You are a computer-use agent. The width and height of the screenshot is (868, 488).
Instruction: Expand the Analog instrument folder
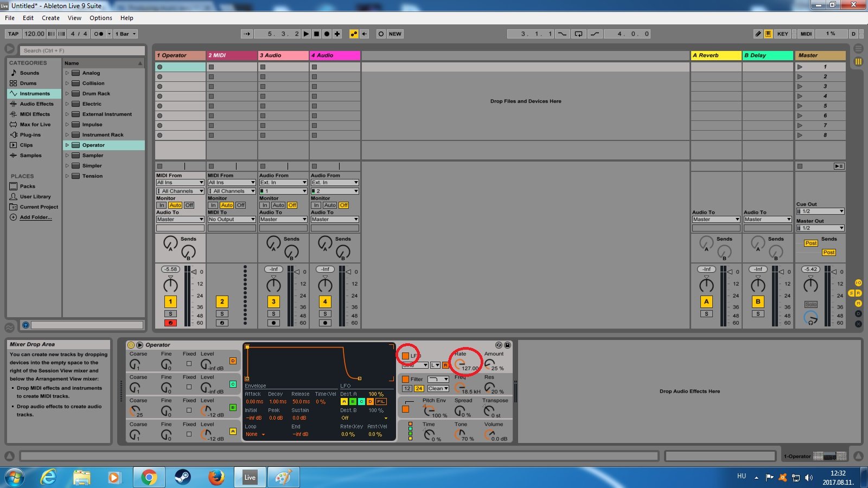[67, 73]
